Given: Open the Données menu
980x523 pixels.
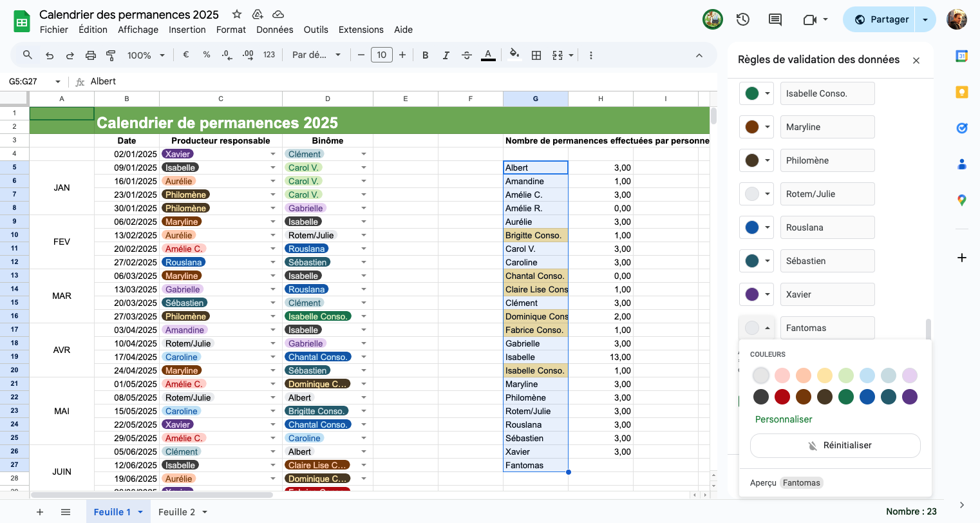Looking at the screenshot, I should [x=275, y=30].
